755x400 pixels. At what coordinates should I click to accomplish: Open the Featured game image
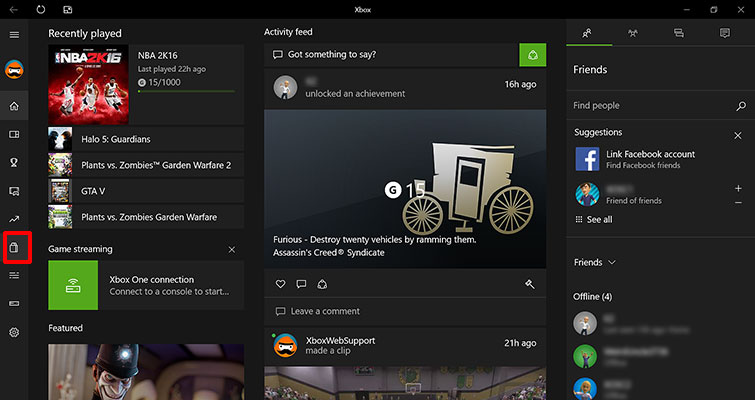146,372
